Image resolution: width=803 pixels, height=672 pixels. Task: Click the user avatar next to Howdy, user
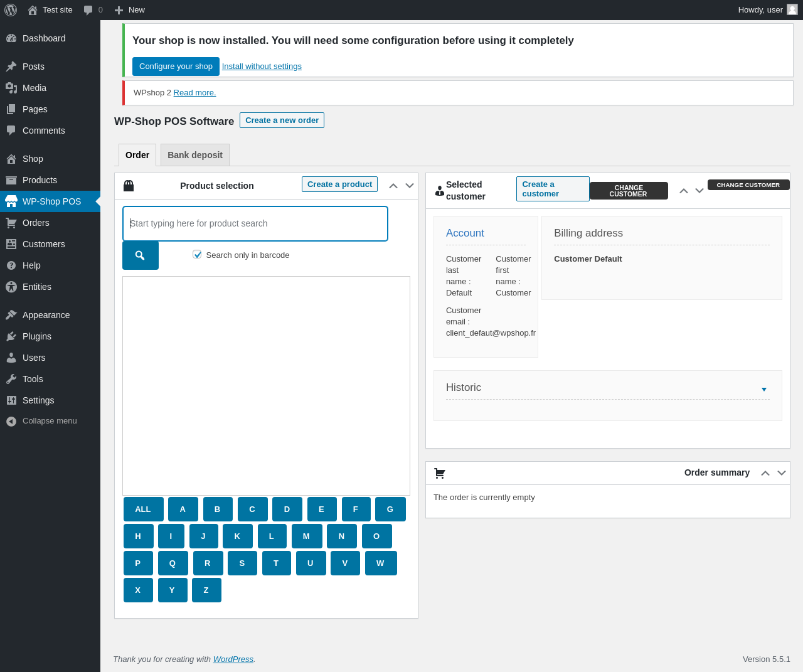click(792, 9)
